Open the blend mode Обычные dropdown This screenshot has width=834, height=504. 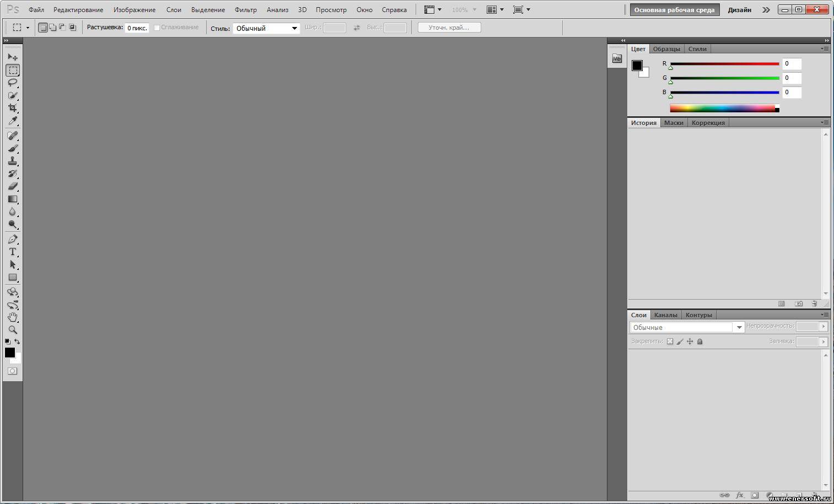(x=687, y=327)
